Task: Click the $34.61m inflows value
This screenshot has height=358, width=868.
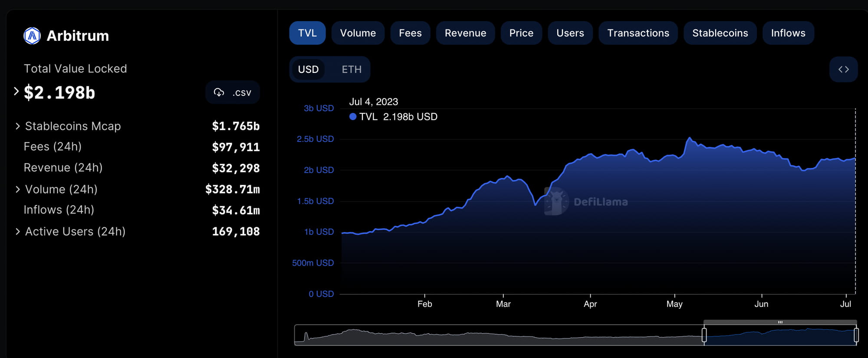Action: click(236, 210)
